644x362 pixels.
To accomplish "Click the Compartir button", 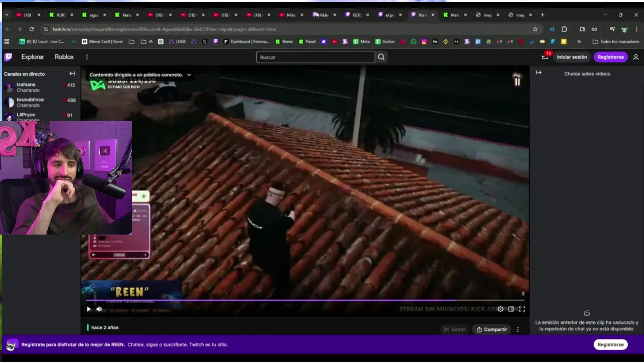I will pos(492,329).
